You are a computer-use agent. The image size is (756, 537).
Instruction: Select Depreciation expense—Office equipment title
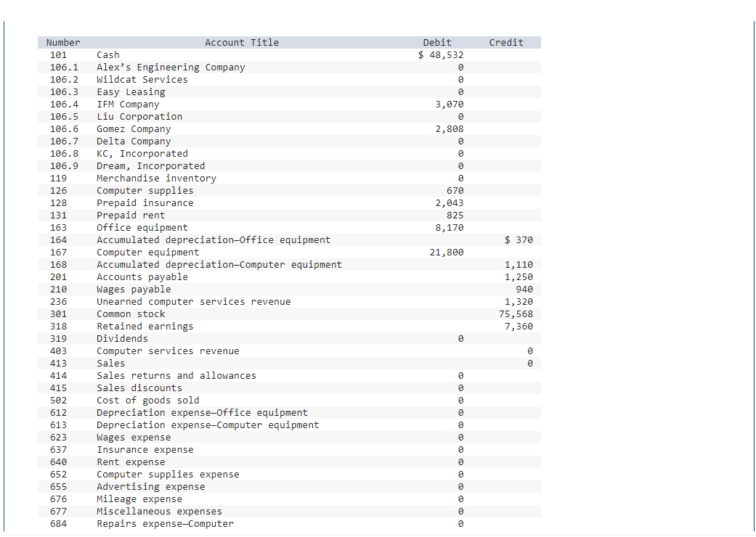tap(202, 413)
